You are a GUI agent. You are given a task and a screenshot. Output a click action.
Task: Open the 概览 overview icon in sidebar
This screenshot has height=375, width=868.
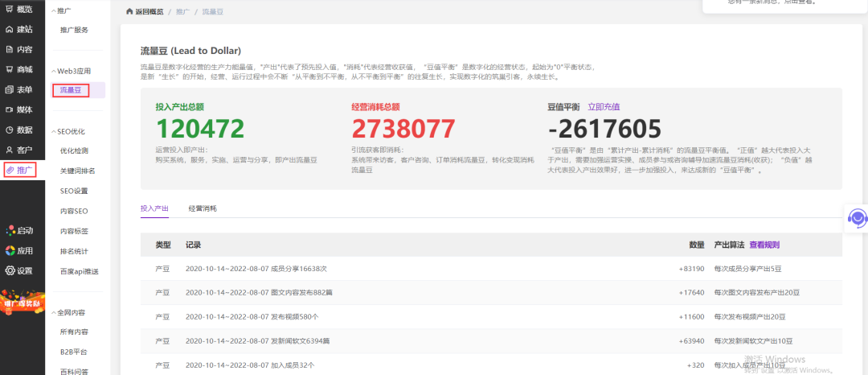[x=10, y=9]
